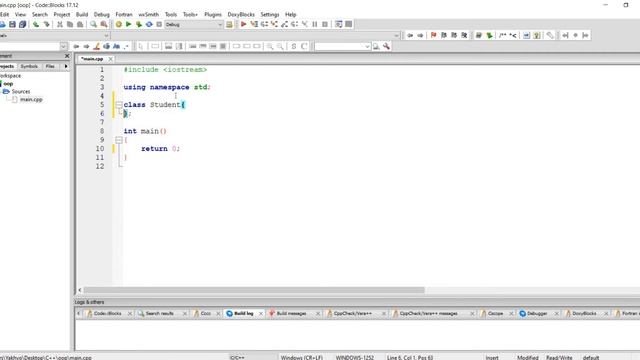Start debugging with the red arrow icon
640x360 pixels.
243,24
